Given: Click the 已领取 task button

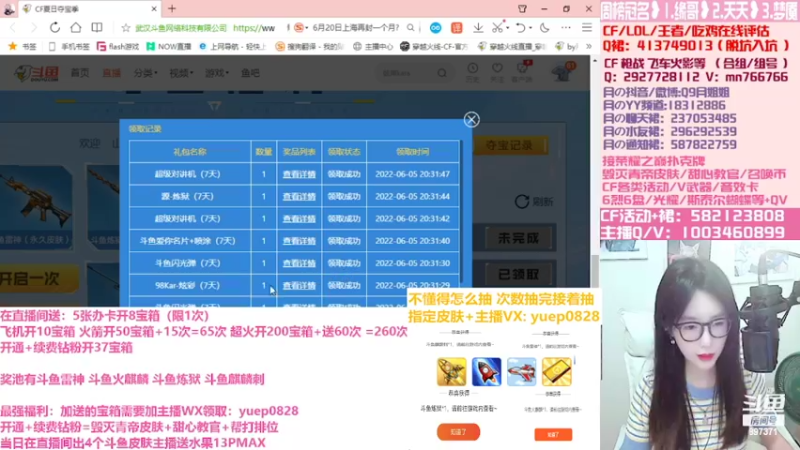Looking at the screenshot, I should (x=518, y=274).
